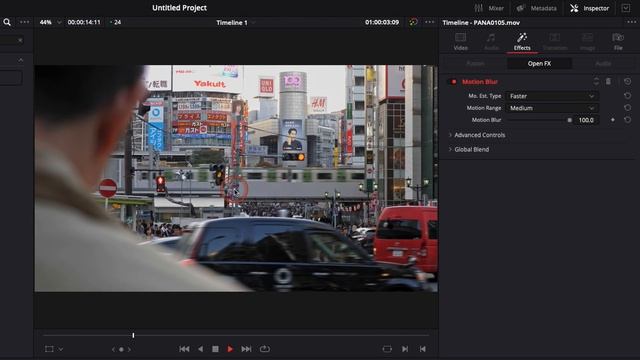This screenshot has height=360, width=640.
Task: Click the viewer scrubber bar track
Action: point(236,335)
